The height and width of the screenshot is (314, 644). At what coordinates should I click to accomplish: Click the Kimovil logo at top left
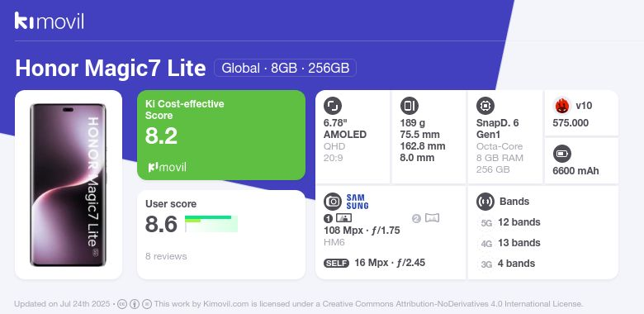coord(49,21)
